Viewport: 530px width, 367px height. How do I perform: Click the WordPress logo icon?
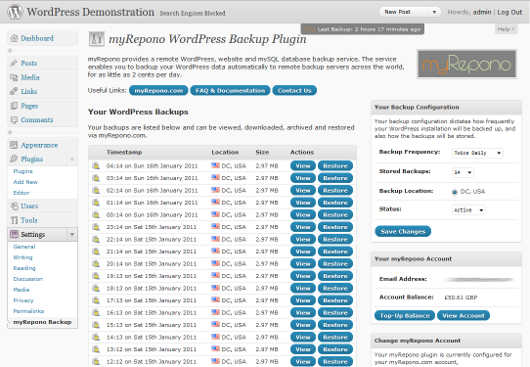[x=15, y=12]
